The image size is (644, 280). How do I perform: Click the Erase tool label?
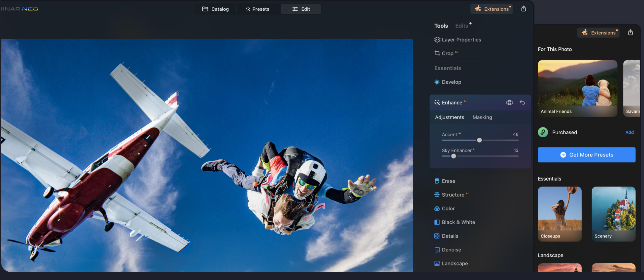pos(448,181)
